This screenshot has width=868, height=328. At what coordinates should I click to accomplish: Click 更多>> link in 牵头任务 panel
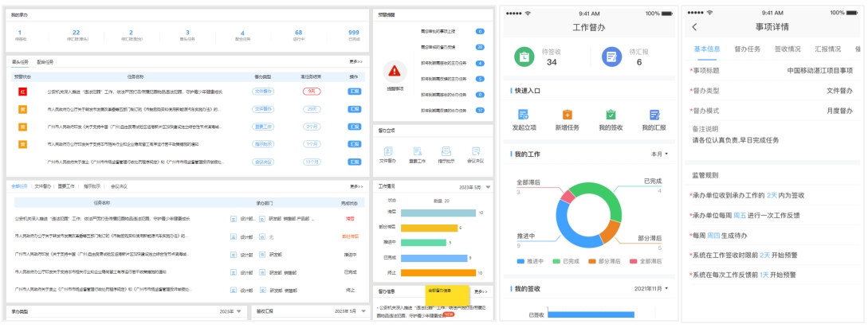[356, 62]
